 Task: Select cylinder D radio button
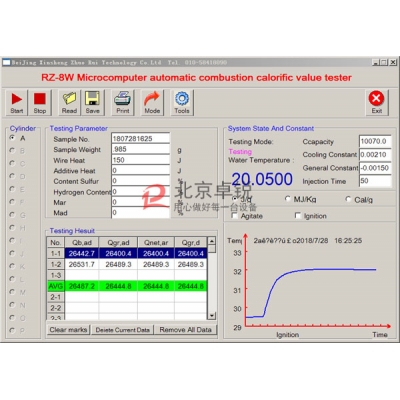pyautogui.click(x=13, y=176)
